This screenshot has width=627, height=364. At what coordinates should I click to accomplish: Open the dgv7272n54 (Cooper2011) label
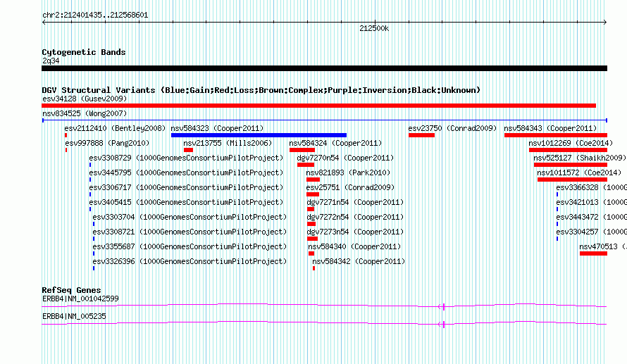click(x=355, y=217)
